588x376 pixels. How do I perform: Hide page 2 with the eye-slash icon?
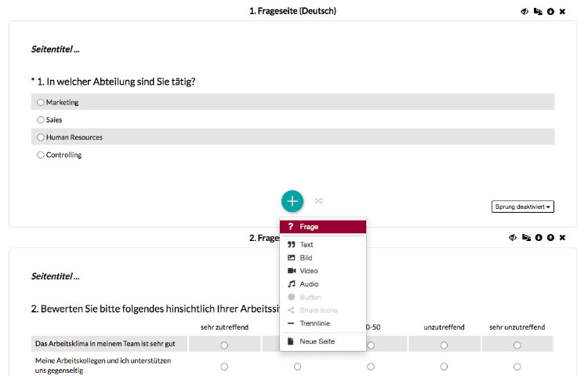513,237
